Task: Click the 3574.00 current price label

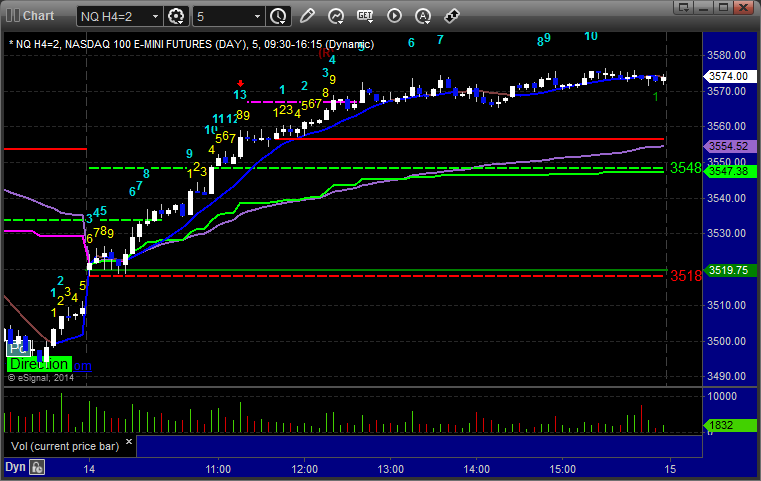Action: pos(729,76)
